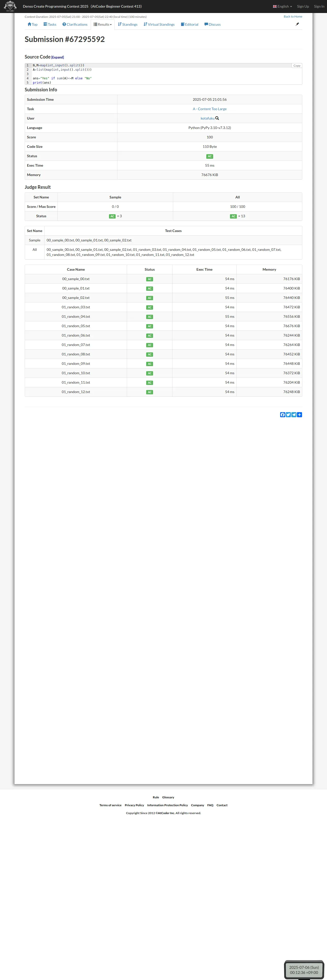The image size is (327, 980).
Task: Expand the source code view
Action: coord(58,57)
